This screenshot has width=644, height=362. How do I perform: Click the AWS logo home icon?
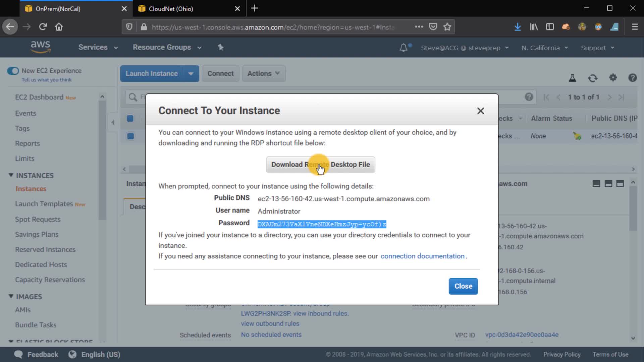41,47
